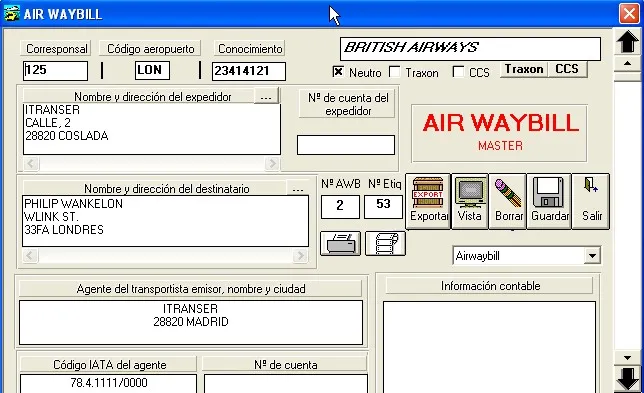Open the Airwaybill dropdown list

(x=592, y=256)
